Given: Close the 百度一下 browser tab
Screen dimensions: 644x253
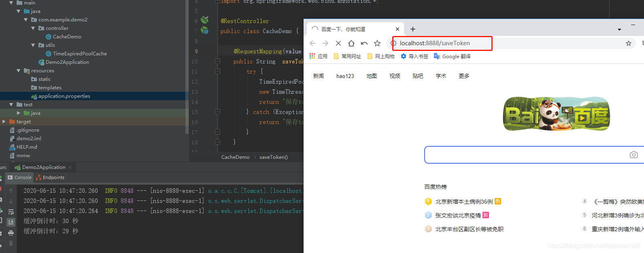Looking at the screenshot, I should pyautogui.click(x=397, y=29).
